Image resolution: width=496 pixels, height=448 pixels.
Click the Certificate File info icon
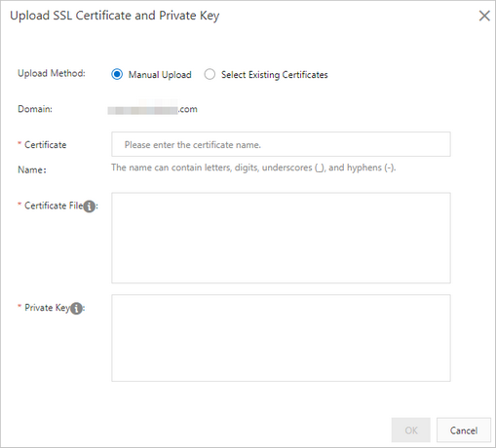tap(90, 206)
